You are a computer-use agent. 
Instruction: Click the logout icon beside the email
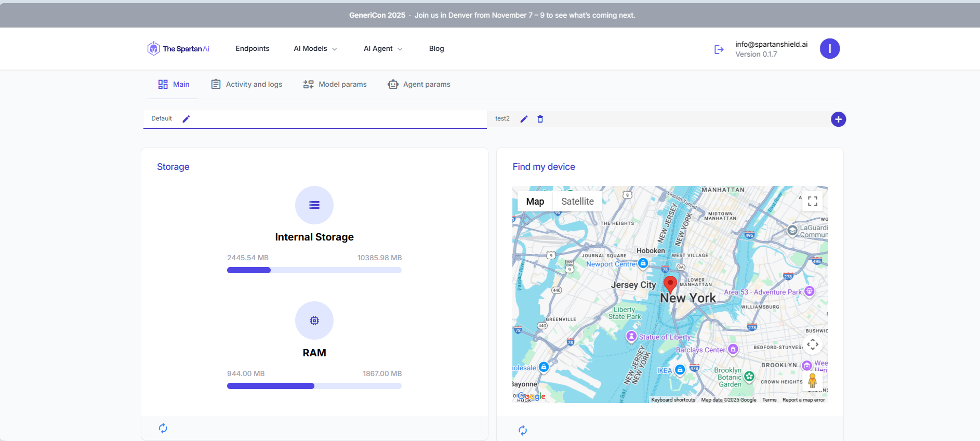coord(719,49)
